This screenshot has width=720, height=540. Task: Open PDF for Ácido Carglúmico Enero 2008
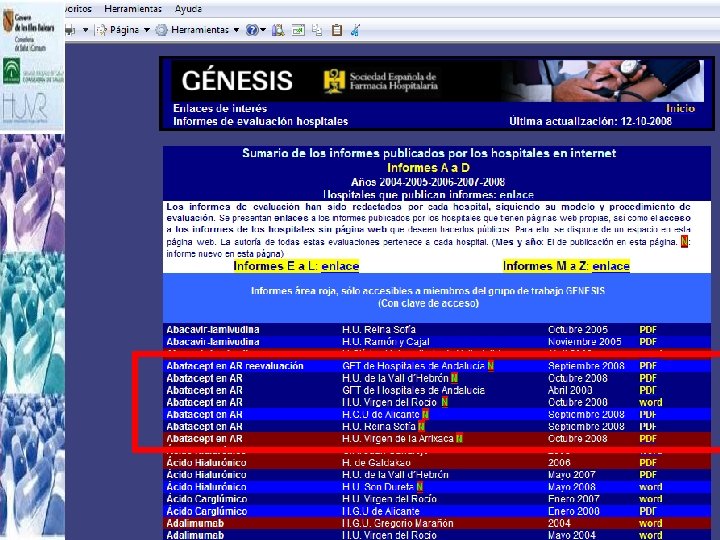pyautogui.click(x=648, y=511)
